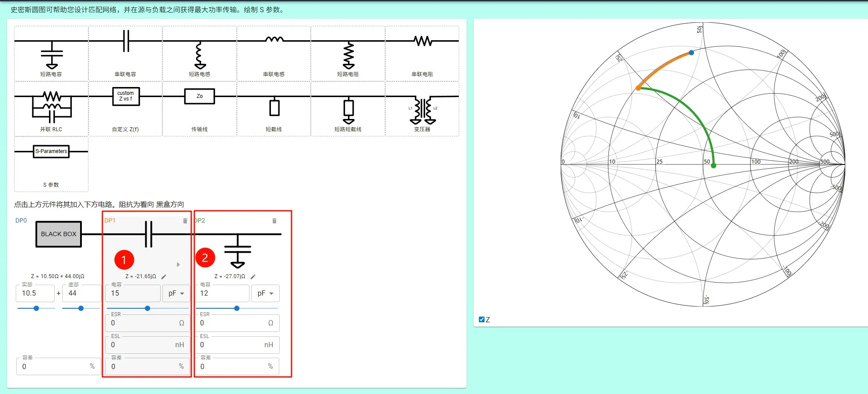This screenshot has width=868, height=394.
Task: Open the DP1 capacitance unit pF dropdown
Action: (x=176, y=293)
